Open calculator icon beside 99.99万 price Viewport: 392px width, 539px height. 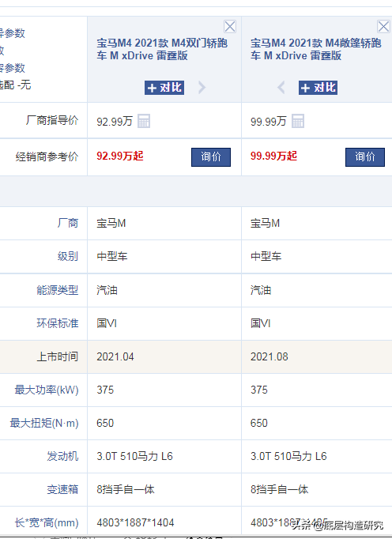tap(298, 121)
